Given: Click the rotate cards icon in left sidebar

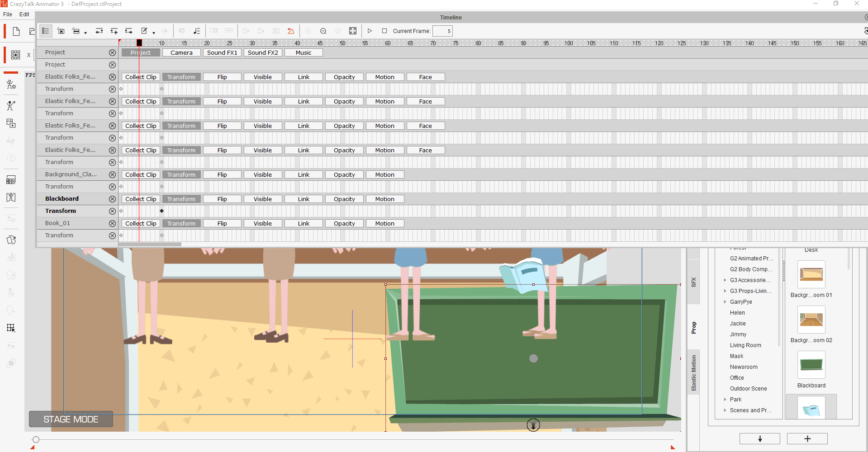Looking at the screenshot, I should (11, 240).
